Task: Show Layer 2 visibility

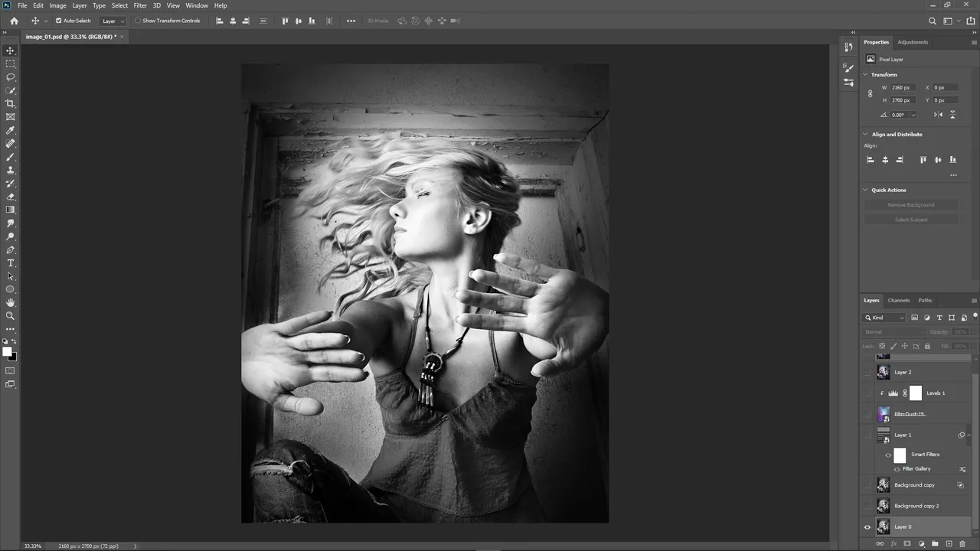Action: click(867, 372)
